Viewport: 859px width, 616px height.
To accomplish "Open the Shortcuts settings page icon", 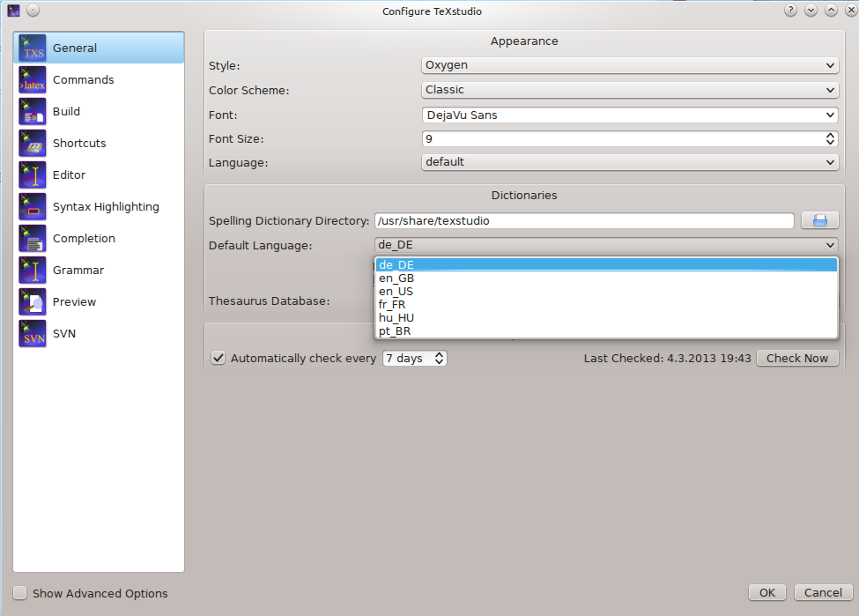I will (32, 143).
